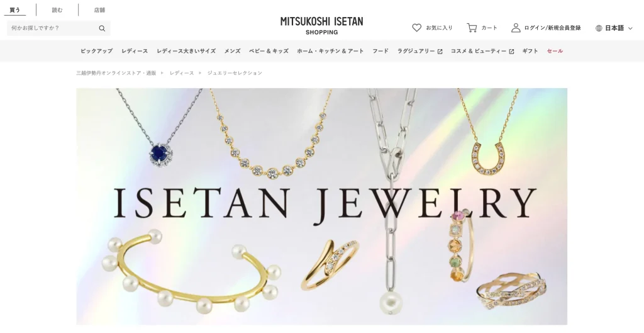The height and width of the screenshot is (333, 644).
Task: Click the globe language icon
Action: [x=599, y=28]
